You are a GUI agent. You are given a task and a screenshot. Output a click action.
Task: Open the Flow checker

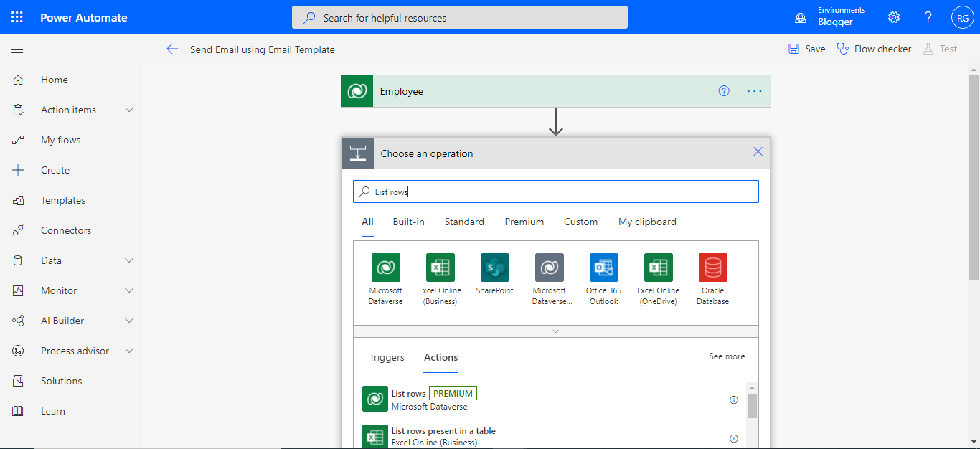pos(874,49)
